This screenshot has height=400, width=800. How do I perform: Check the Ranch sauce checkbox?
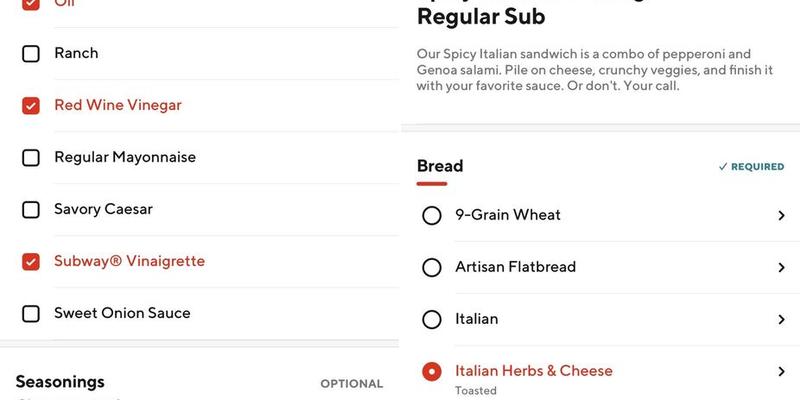[31, 53]
